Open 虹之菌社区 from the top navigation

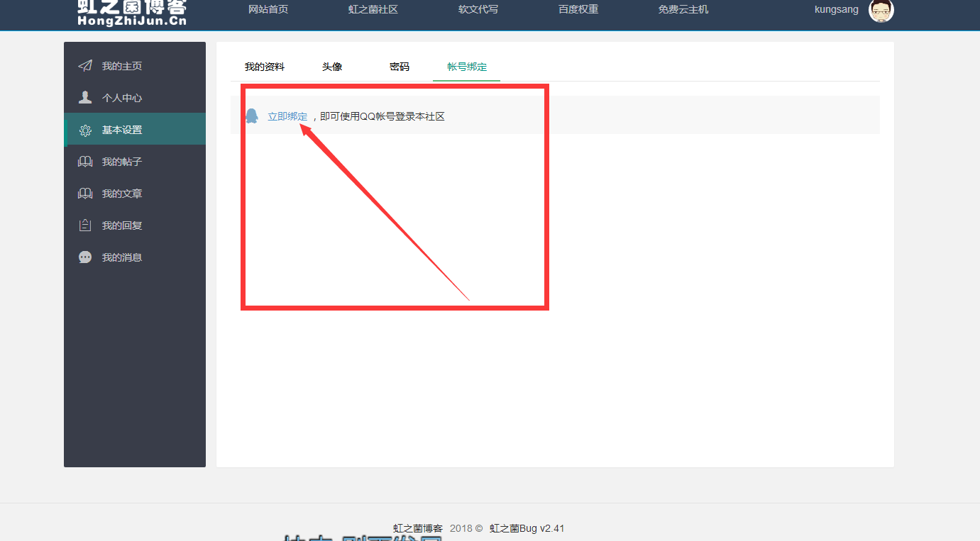tap(373, 10)
